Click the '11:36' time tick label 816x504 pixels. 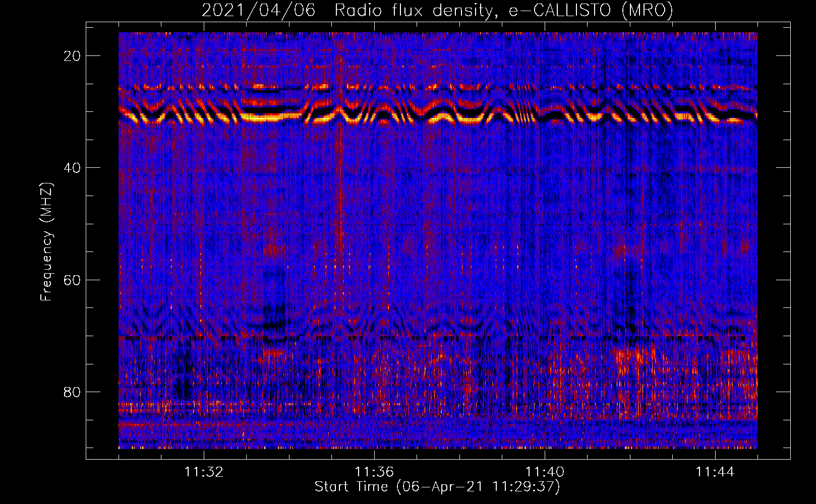(374, 472)
